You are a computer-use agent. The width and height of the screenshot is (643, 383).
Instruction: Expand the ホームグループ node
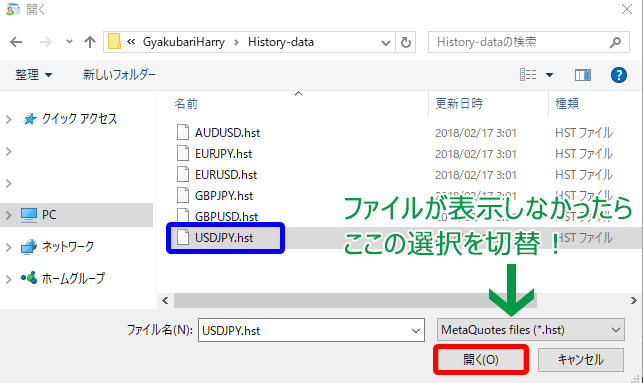click(x=9, y=279)
